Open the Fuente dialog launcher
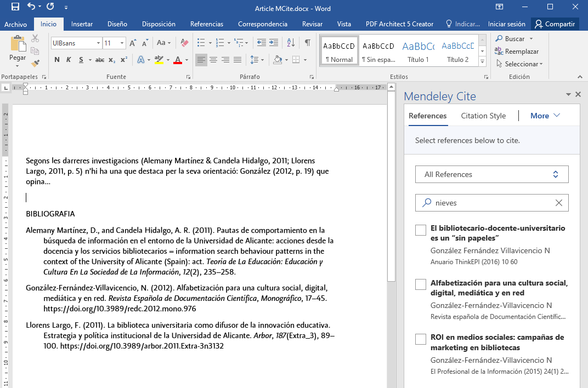This screenshot has width=588, height=388. (188, 77)
